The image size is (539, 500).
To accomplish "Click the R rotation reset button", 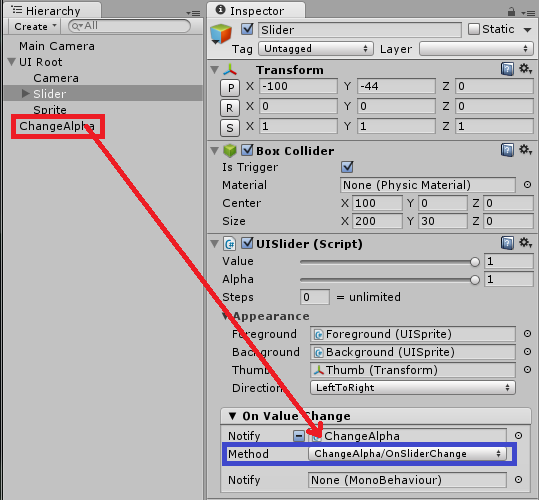I will pyautogui.click(x=230, y=108).
